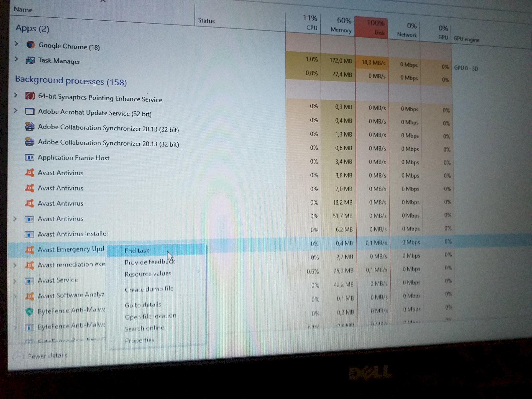Image resolution: width=532 pixels, height=399 pixels.
Task: Click the Avast Software Analyzer icon
Action: (x=29, y=296)
